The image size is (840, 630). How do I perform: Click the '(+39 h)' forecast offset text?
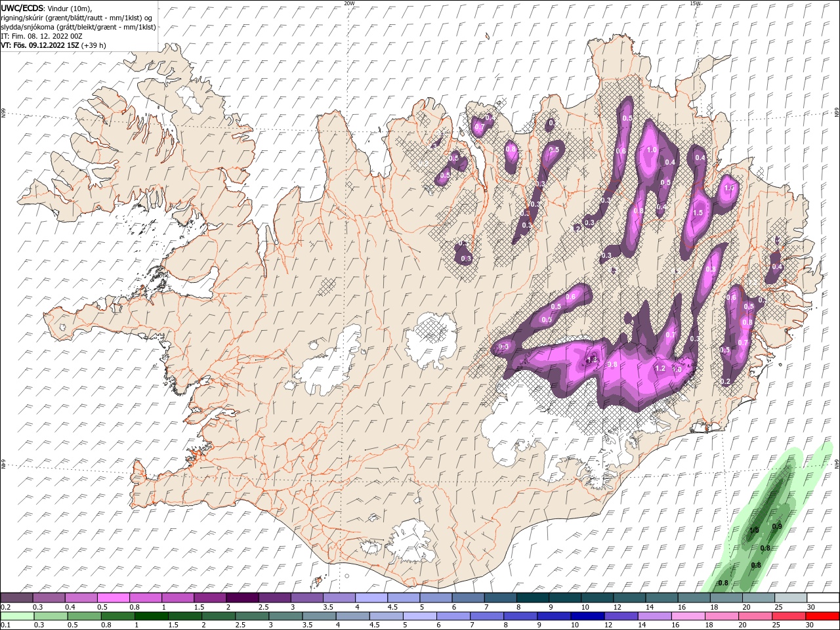[93, 45]
